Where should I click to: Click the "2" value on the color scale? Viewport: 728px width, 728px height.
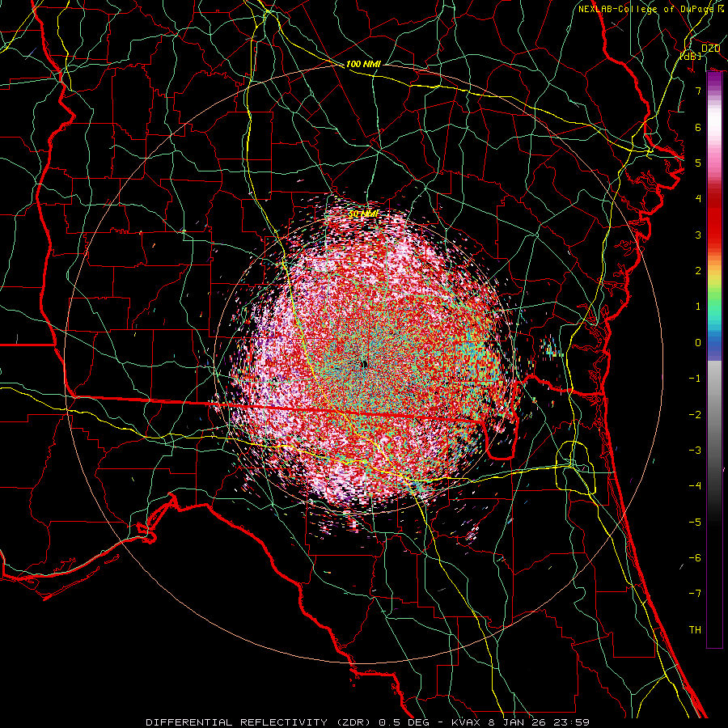click(698, 271)
